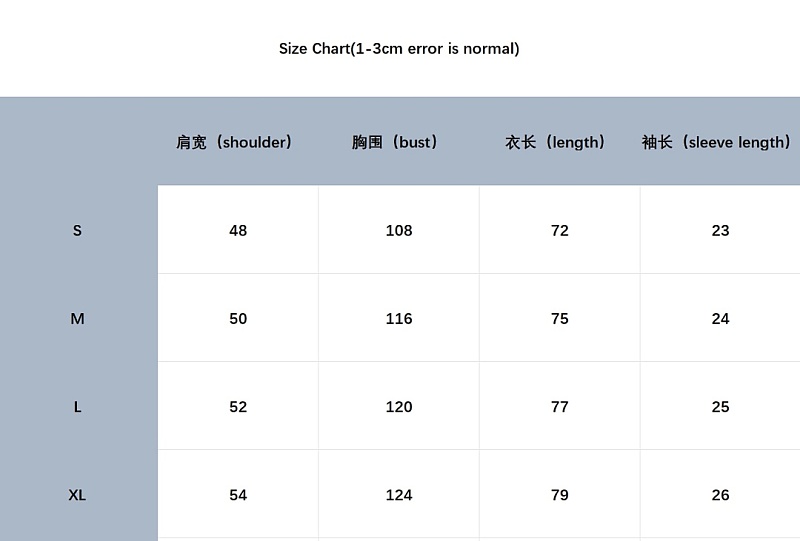
Task: Select the length value 75 cell
Action: tap(560, 318)
